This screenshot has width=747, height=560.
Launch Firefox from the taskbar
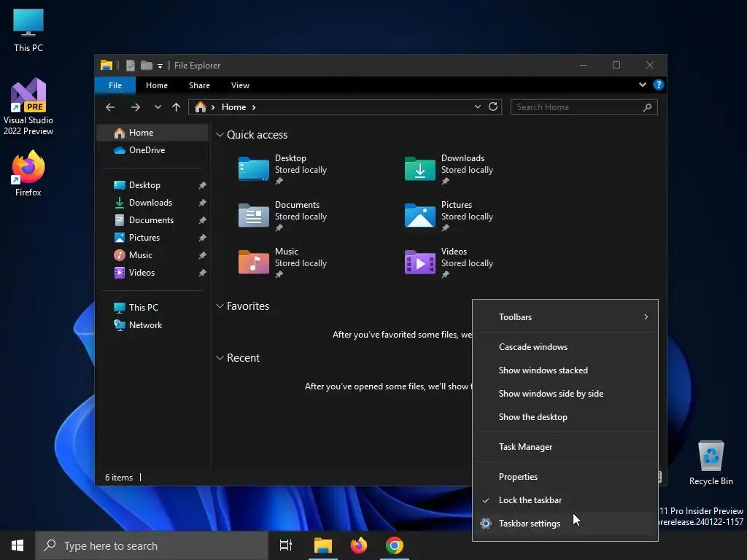coord(359,545)
